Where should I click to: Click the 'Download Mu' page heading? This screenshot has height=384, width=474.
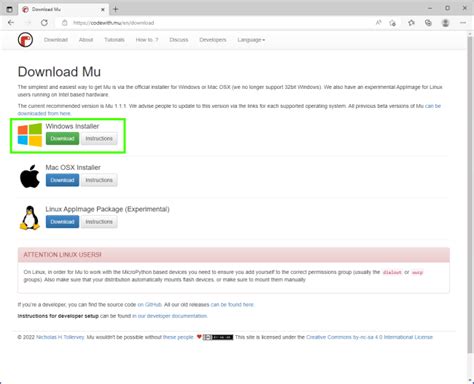(59, 72)
